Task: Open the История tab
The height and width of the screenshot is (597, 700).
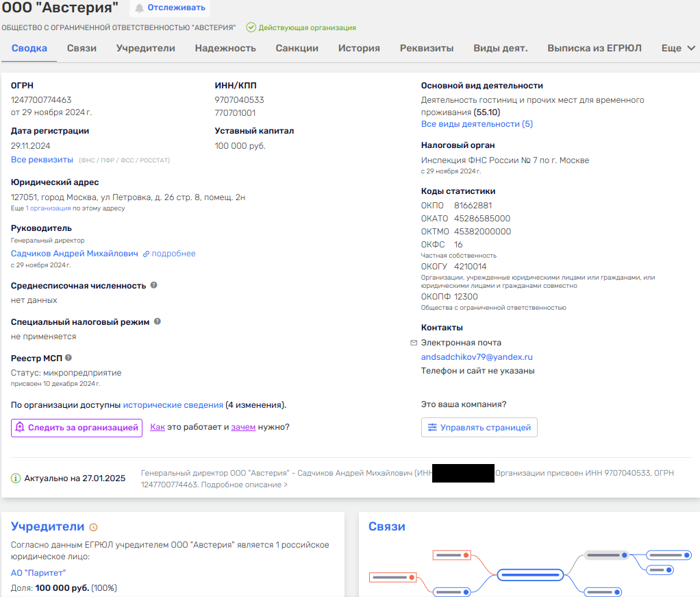Action: (x=359, y=48)
